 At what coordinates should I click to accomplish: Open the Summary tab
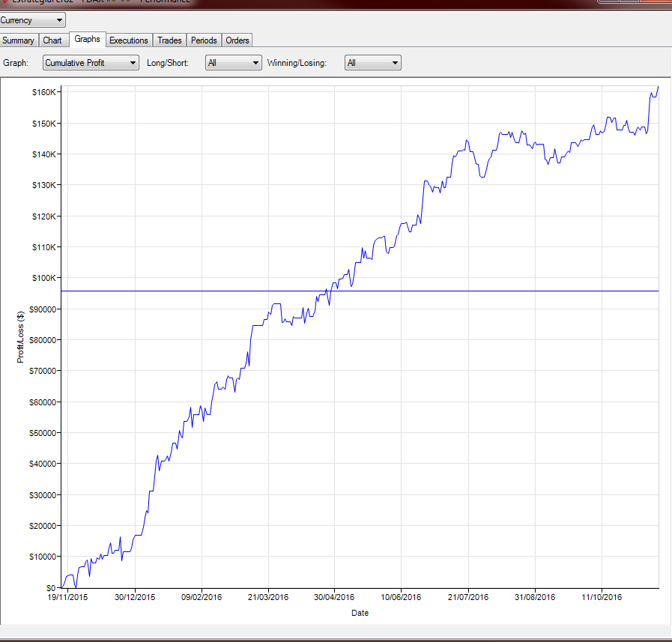point(18,40)
